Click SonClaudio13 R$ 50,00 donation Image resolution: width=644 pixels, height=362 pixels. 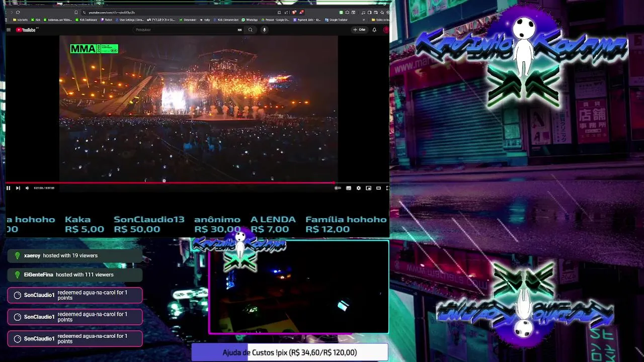pyautogui.click(x=149, y=224)
